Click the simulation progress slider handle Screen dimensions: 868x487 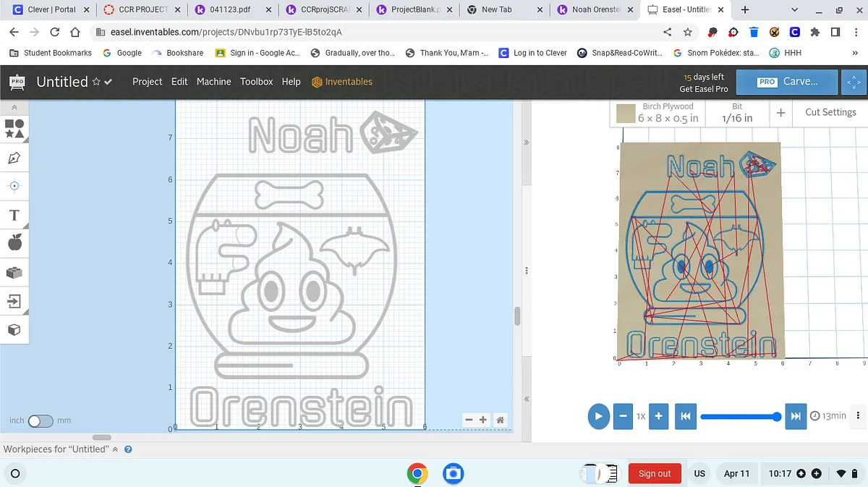tap(777, 416)
